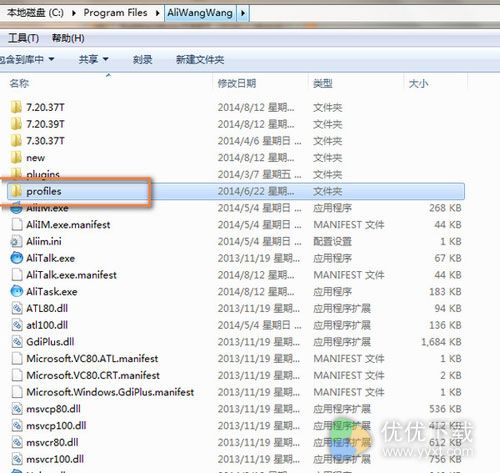Select the ATL80.dll file icon
This screenshot has width=500, height=473.
tap(17, 308)
